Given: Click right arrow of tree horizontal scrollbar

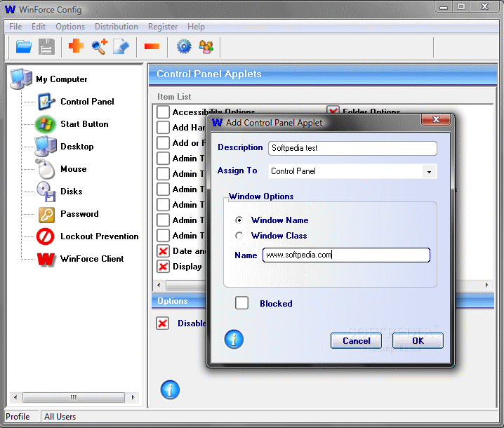Looking at the screenshot, I should coord(133,397).
